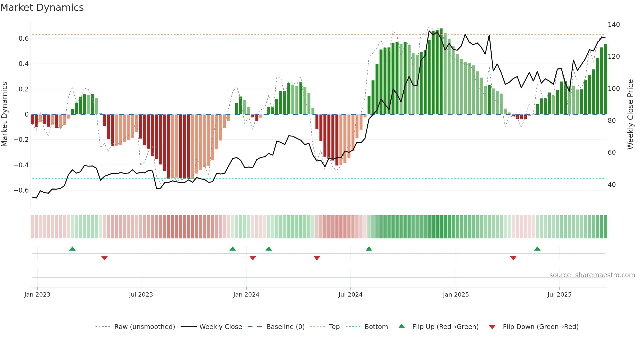Hide the Flip Down (Green→Red) legend series
Screen dimensions: 644x362
pos(534,327)
